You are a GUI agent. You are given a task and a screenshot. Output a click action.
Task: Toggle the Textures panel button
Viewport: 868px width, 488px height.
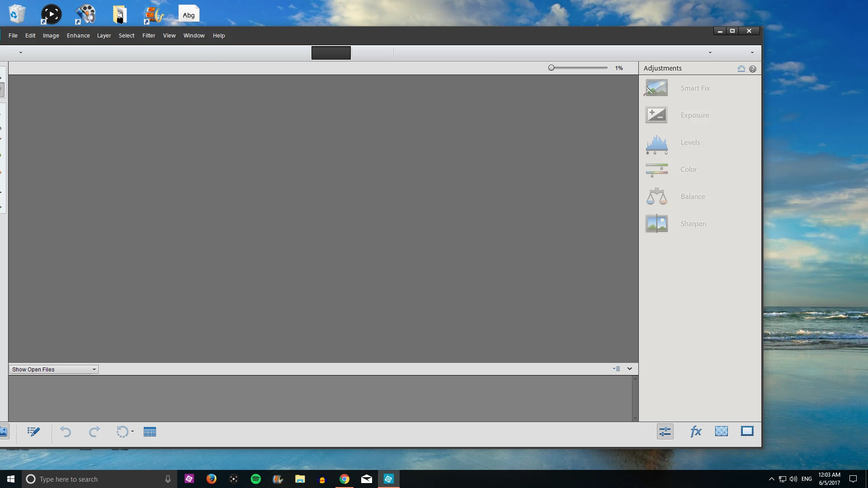722,432
